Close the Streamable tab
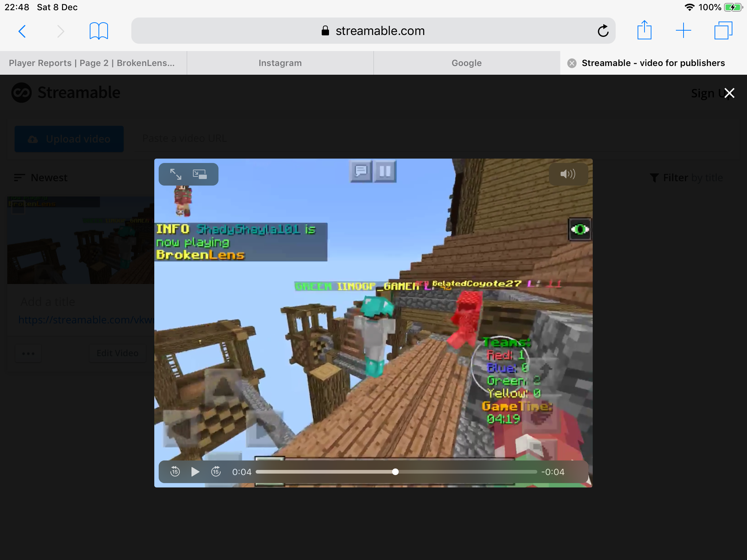747x560 pixels. pyautogui.click(x=572, y=63)
